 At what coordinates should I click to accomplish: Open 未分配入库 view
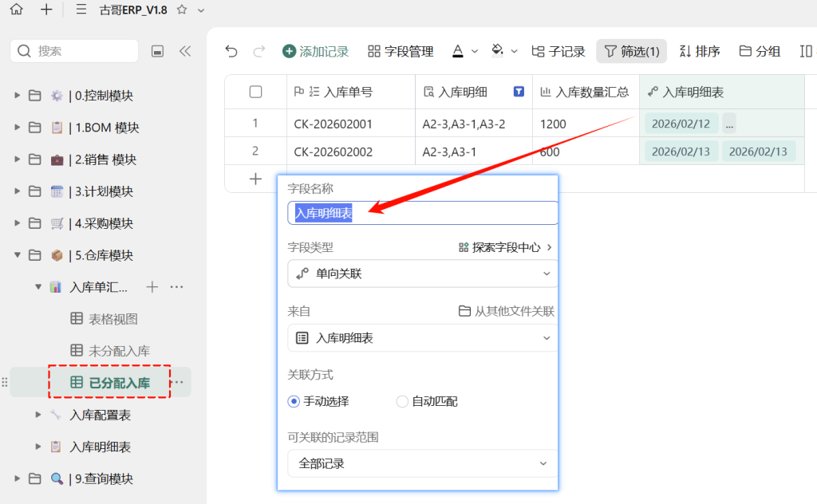tap(110, 350)
